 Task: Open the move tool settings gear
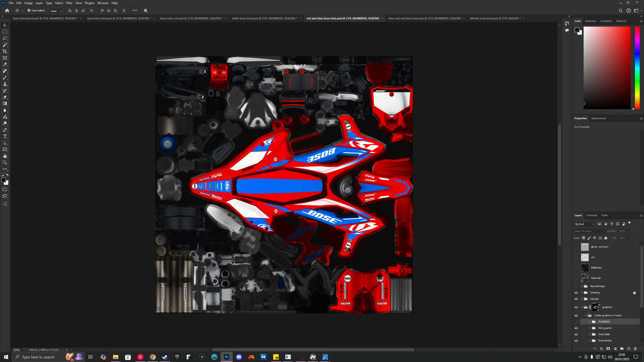point(145,11)
